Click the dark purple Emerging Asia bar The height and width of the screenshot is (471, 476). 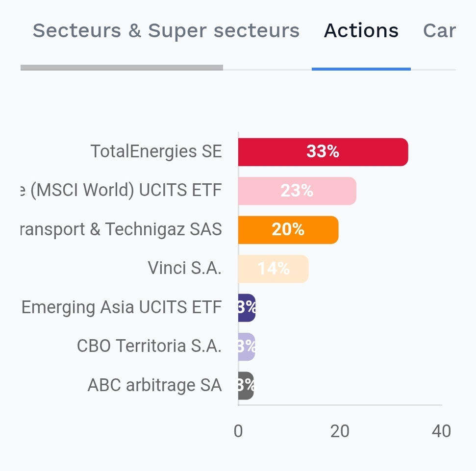point(247,307)
